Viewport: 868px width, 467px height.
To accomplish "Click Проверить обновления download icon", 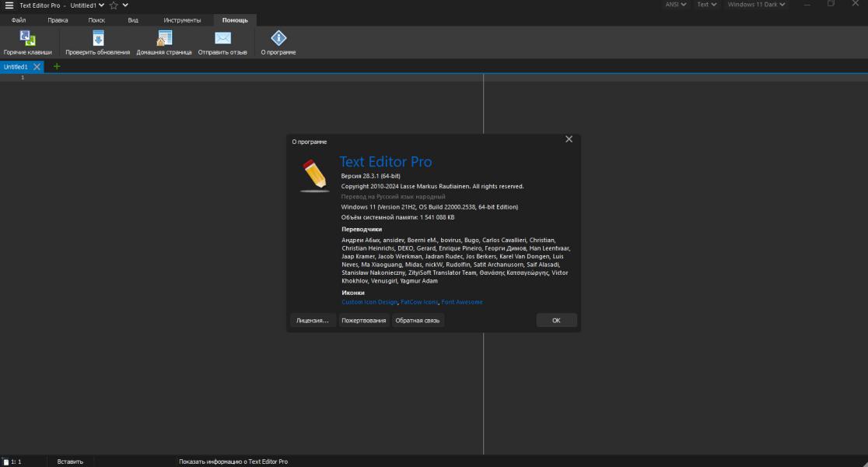I will point(98,37).
